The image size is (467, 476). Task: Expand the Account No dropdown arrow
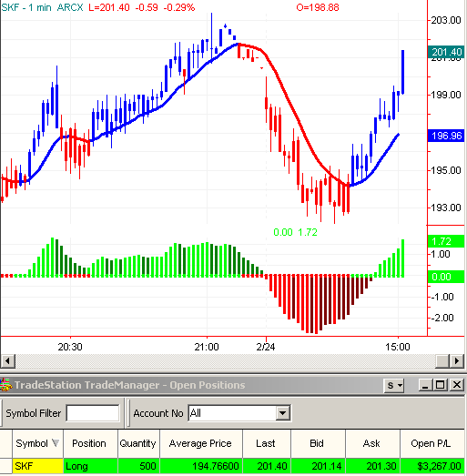pos(283,413)
